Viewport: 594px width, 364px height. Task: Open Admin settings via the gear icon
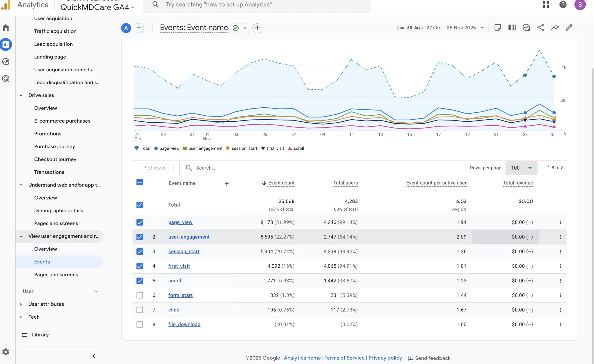(6, 352)
